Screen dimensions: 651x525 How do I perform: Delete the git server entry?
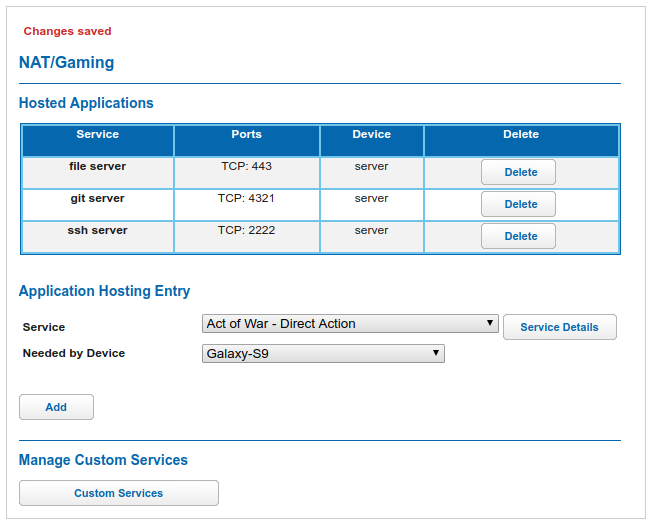(518, 204)
